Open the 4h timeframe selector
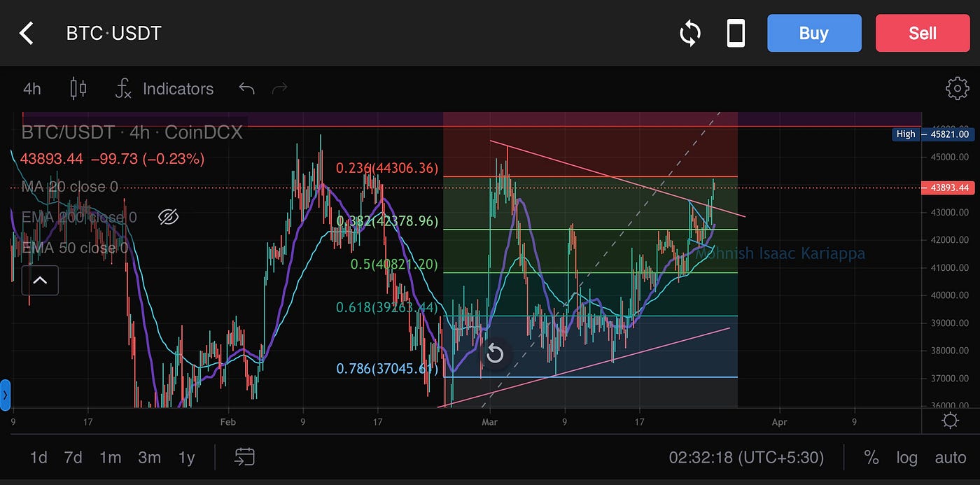This screenshot has width=980, height=485. pos(32,89)
